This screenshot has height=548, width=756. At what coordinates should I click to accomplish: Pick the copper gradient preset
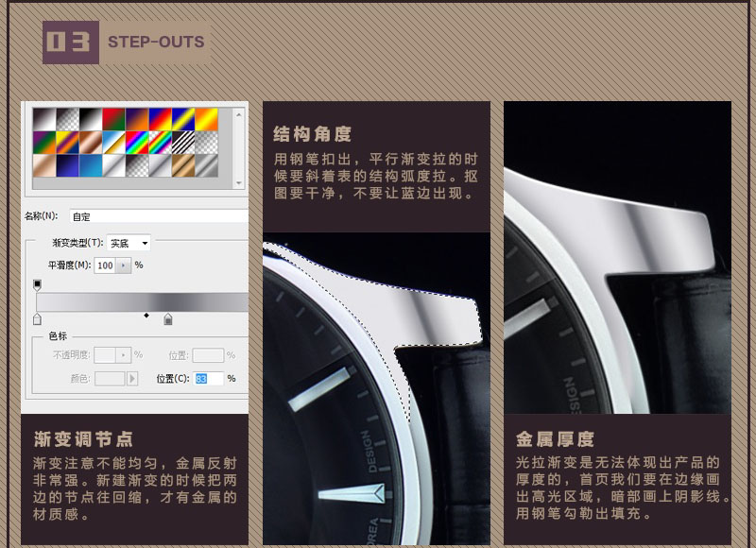coord(91,142)
